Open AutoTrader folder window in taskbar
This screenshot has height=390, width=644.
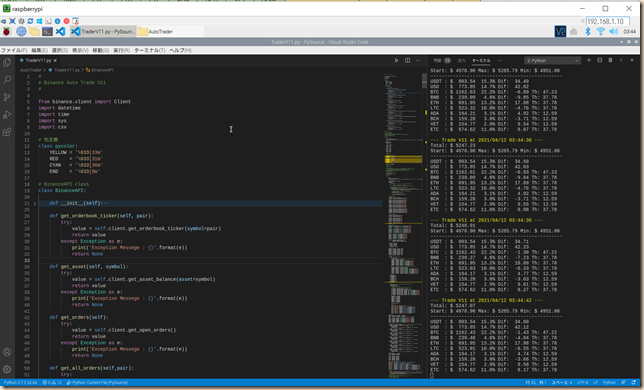pos(156,31)
